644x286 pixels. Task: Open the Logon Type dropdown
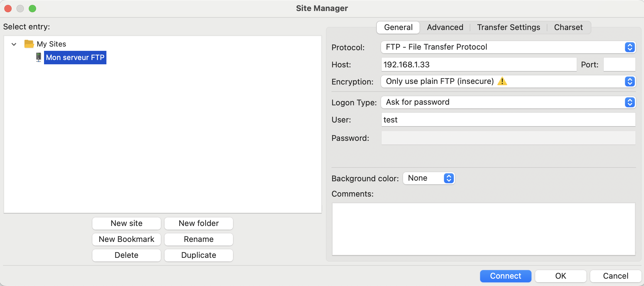point(508,102)
